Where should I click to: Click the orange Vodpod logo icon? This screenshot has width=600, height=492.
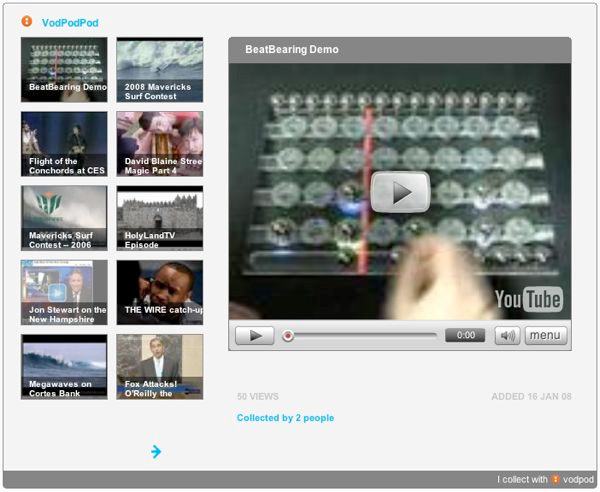point(26,21)
